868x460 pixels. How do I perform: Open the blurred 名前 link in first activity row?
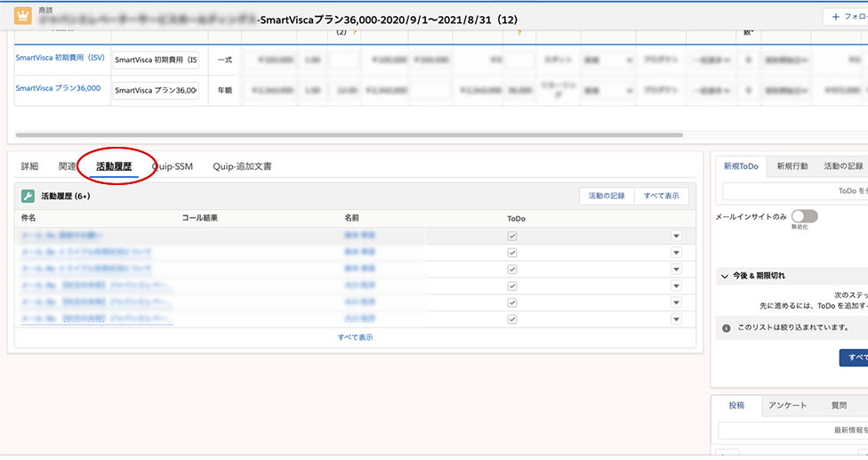tap(360, 236)
